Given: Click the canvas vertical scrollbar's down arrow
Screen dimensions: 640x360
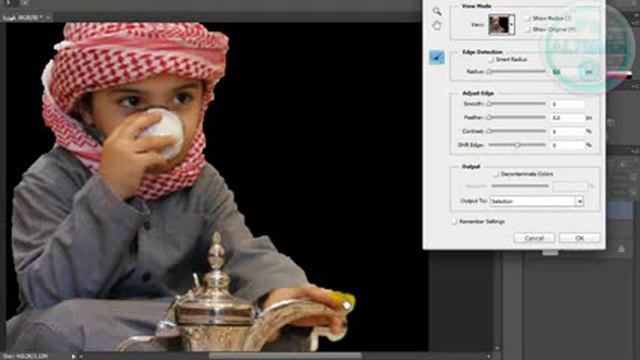Looking at the screenshot, I should click(497, 348).
